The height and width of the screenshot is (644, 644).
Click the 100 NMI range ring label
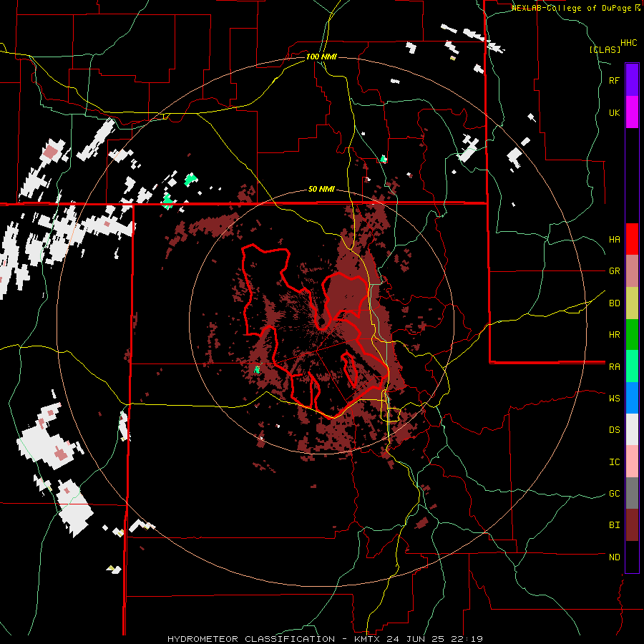321,57
